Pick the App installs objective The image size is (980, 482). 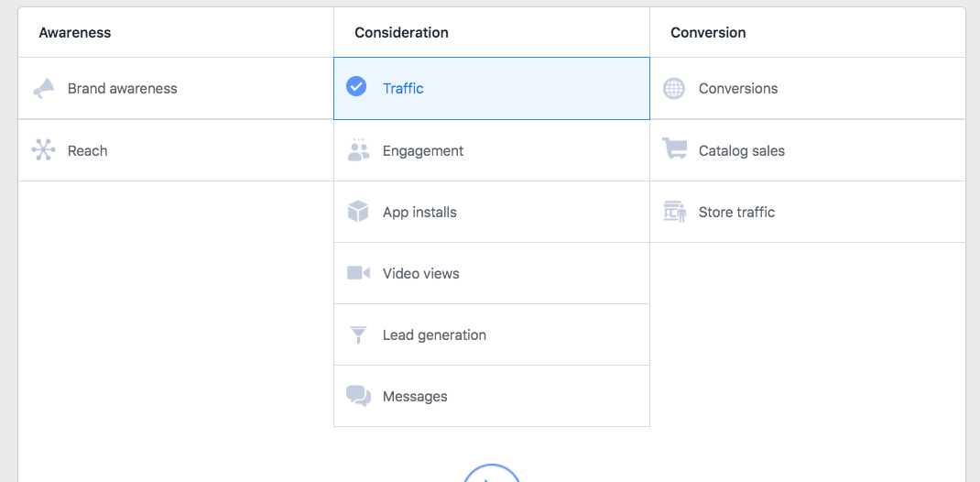(419, 213)
